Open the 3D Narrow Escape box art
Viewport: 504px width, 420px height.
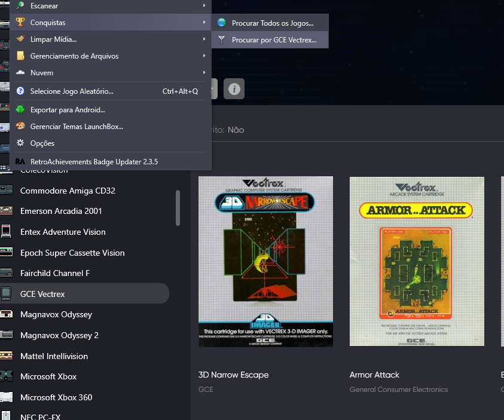(x=265, y=261)
